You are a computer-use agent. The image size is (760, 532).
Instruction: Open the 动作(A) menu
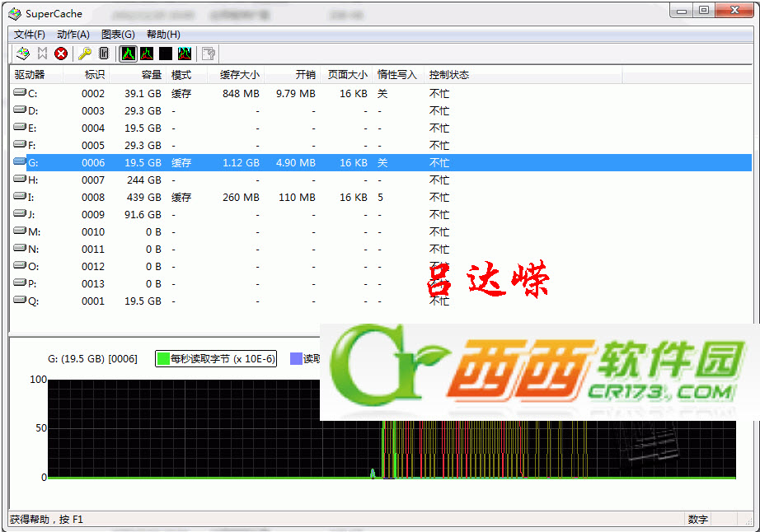(73, 35)
